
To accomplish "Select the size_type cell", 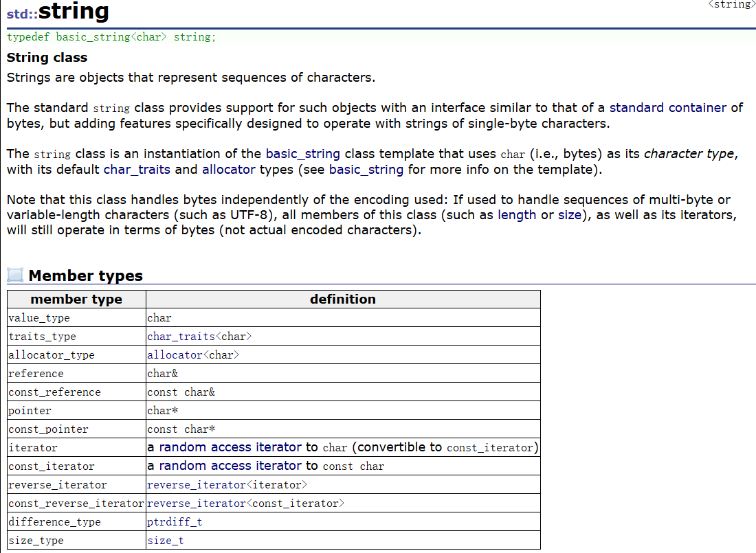I will [77, 541].
